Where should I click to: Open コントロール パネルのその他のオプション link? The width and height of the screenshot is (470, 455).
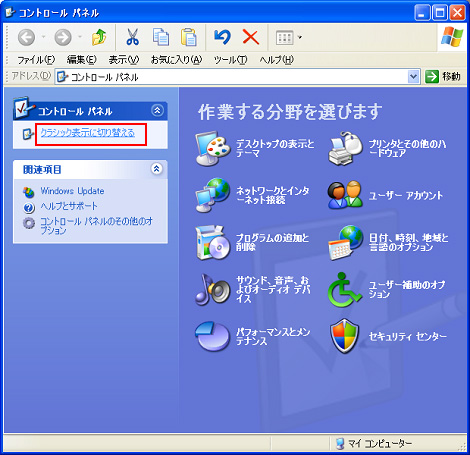click(96, 226)
